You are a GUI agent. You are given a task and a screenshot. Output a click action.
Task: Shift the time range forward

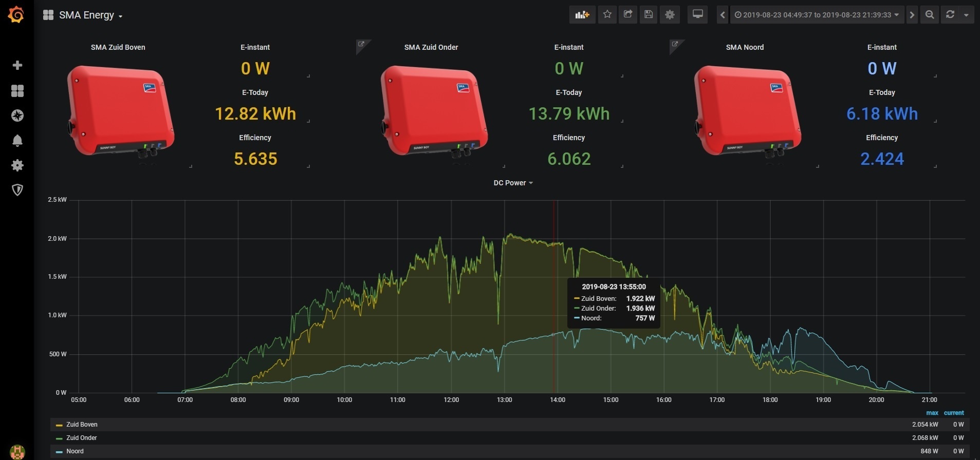(x=912, y=15)
